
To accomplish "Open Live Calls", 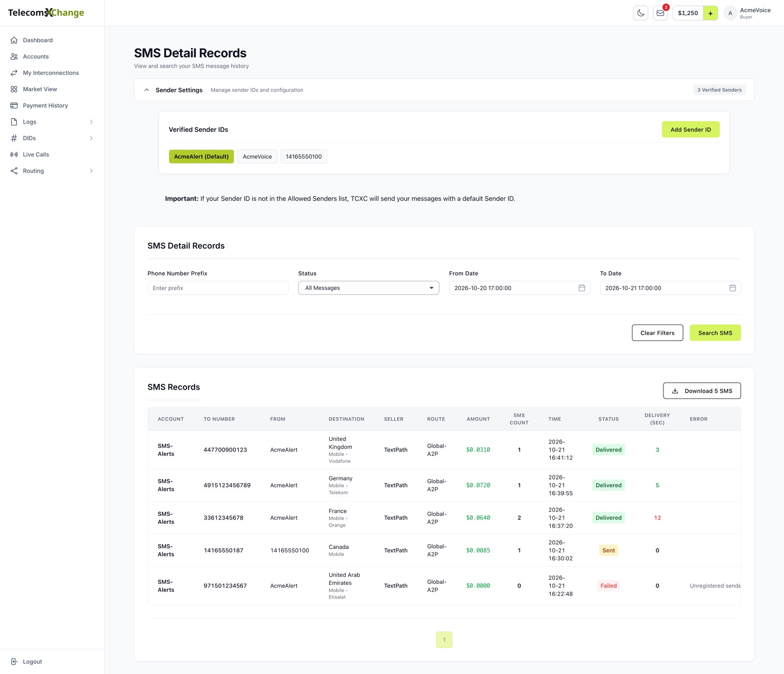I will [36, 154].
